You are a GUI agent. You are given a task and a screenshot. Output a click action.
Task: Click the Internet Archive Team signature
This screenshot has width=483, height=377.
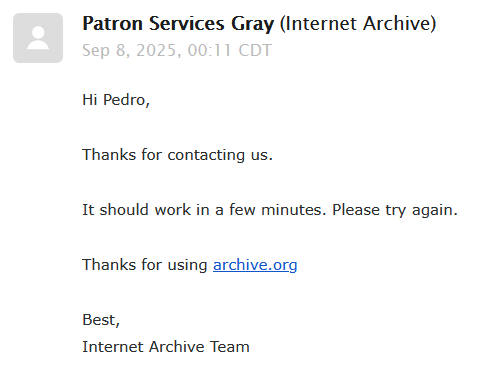click(166, 347)
